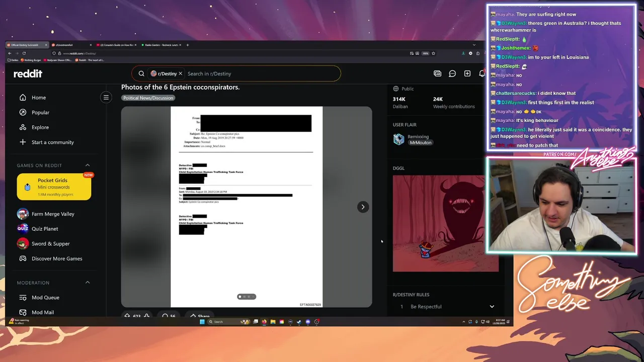Click the Political News/Discussion flair tag

coord(148,98)
